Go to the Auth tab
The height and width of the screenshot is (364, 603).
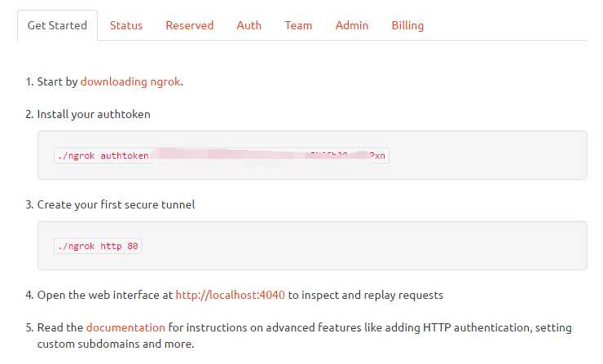click(249, 25)
